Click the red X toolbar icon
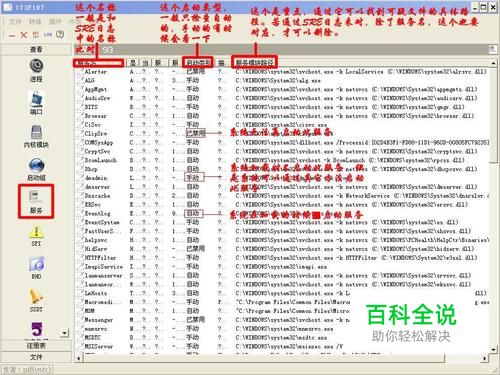 coord(24,35)
